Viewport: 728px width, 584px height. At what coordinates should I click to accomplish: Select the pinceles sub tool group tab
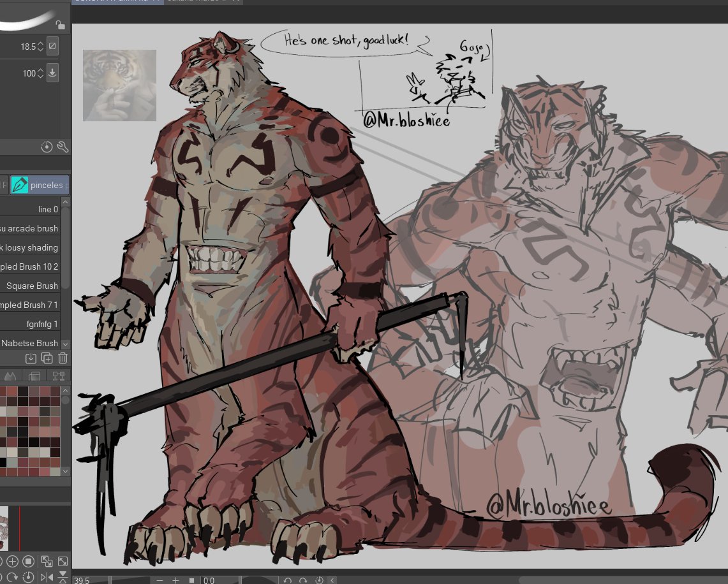[40, 185]
